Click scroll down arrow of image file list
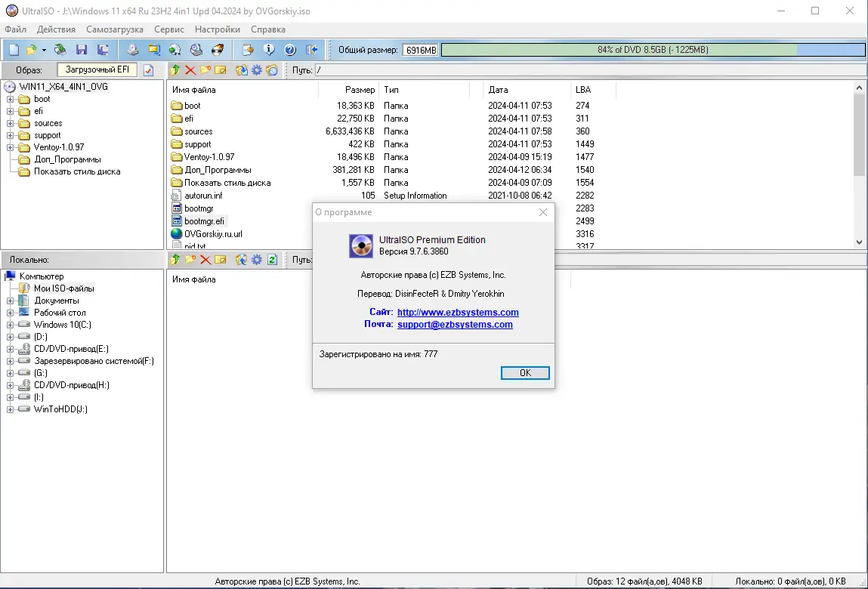The width and height of the screenshot is (868, 589). click(859, 242)
